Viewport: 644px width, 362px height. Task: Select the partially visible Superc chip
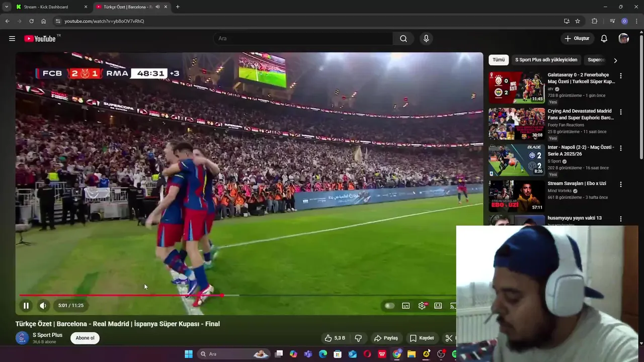point(596,60)
